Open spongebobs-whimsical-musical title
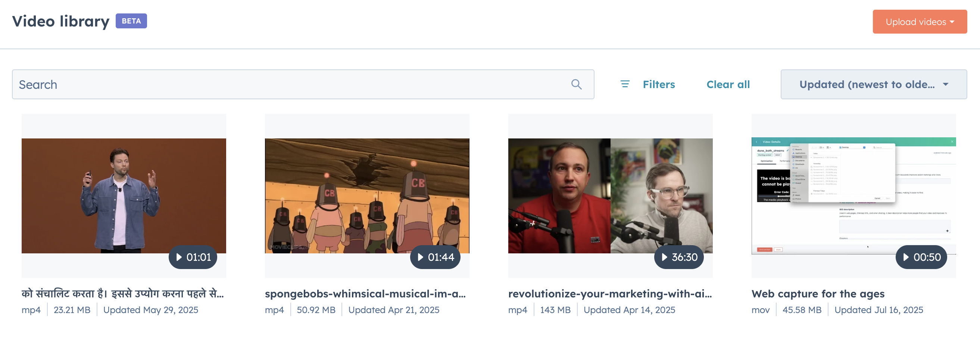The width and height of the screenshot is (980, 353). 365,294
